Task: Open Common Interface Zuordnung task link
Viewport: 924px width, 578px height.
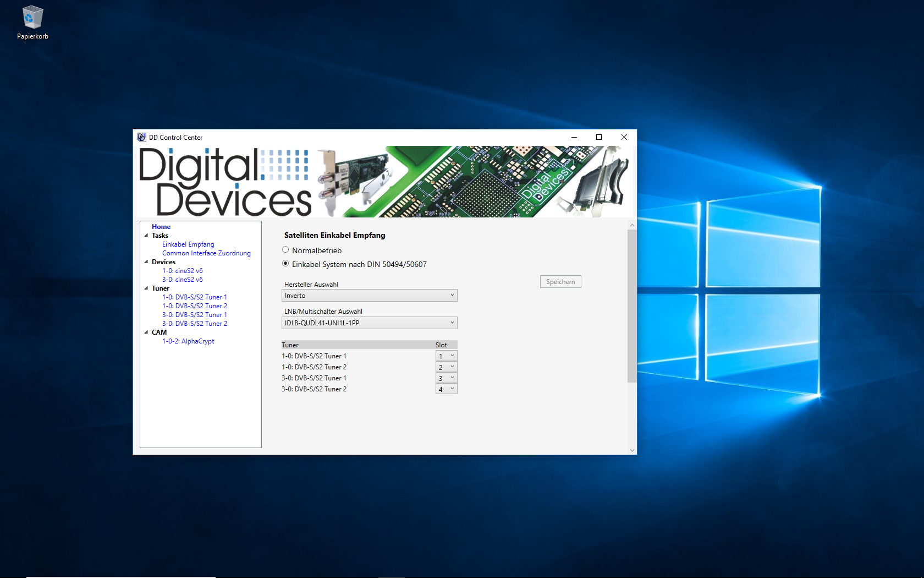Action: pyautogui.click(x=206, y=253)
